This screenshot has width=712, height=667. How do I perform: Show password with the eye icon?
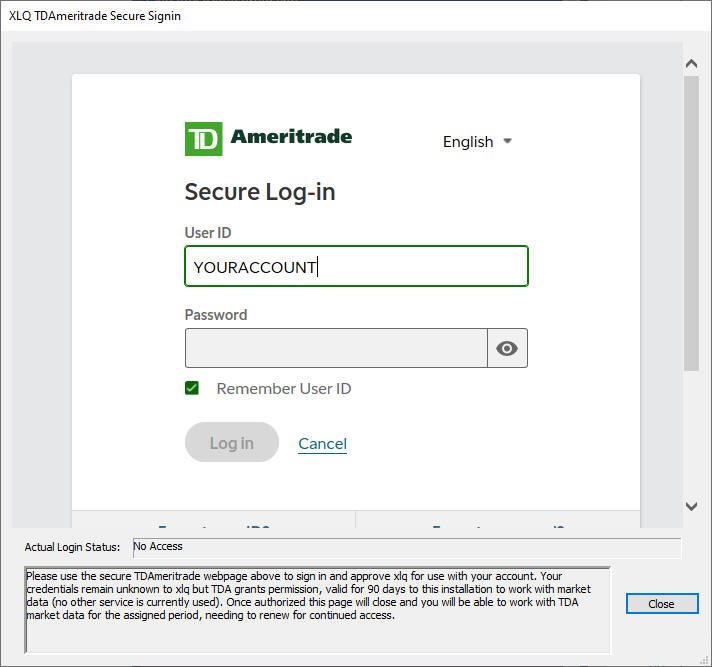pyautogui.click(x=507, y=348)
